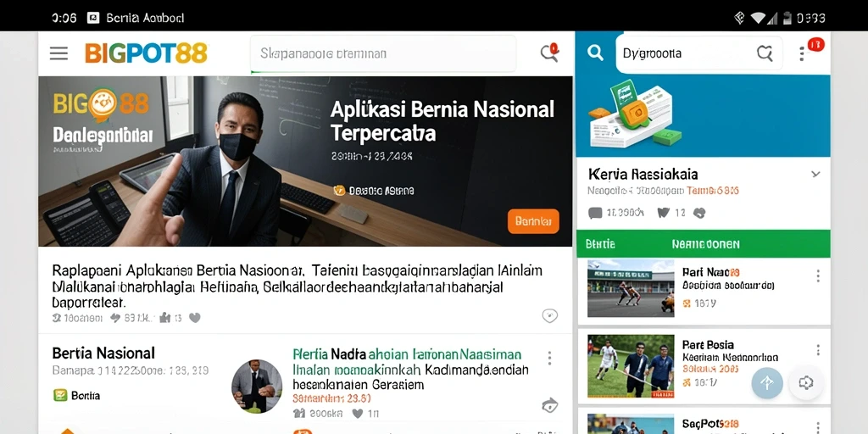
Task: Open the Raplapoeni Aplukanen article summary text
Action: click(297, 287)
